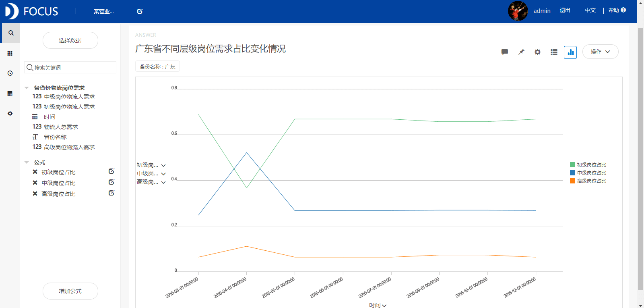Screen dimensions: 644x308
Task: Click x-axis label 2016-04-01 00:00:00
Action: click(230, 288)
